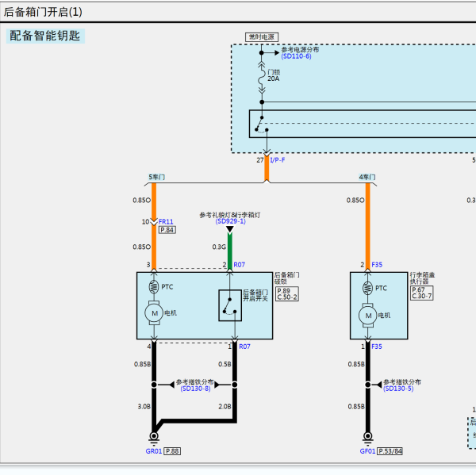
Task: Open the SD110-6 power distribution link
Action: [x=296, y=56]
